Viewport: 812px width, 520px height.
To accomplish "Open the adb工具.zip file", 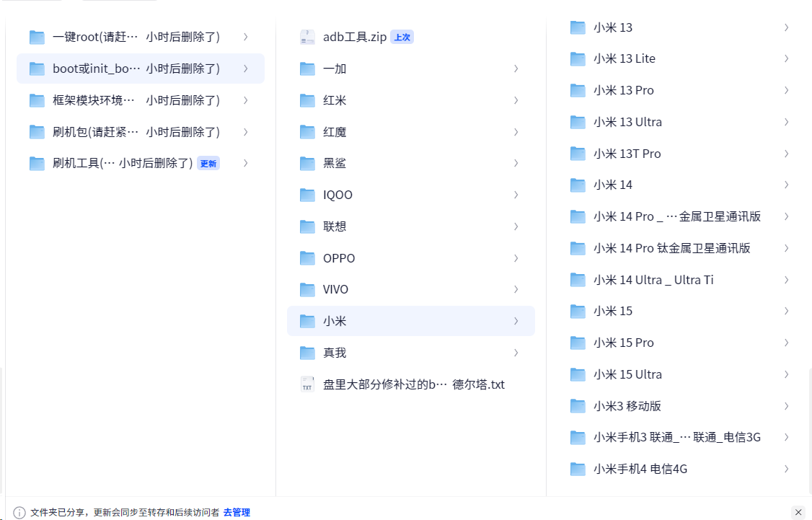I will (x=355, y=37).
